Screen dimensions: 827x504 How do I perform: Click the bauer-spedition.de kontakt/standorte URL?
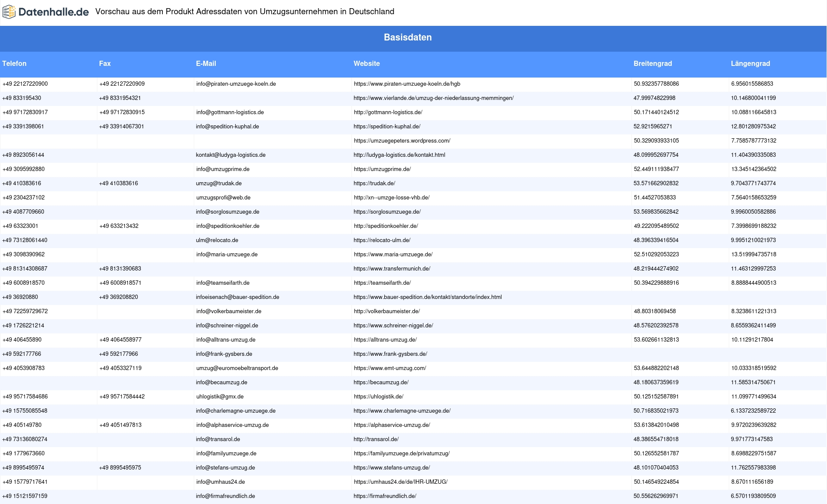[428, 297]
